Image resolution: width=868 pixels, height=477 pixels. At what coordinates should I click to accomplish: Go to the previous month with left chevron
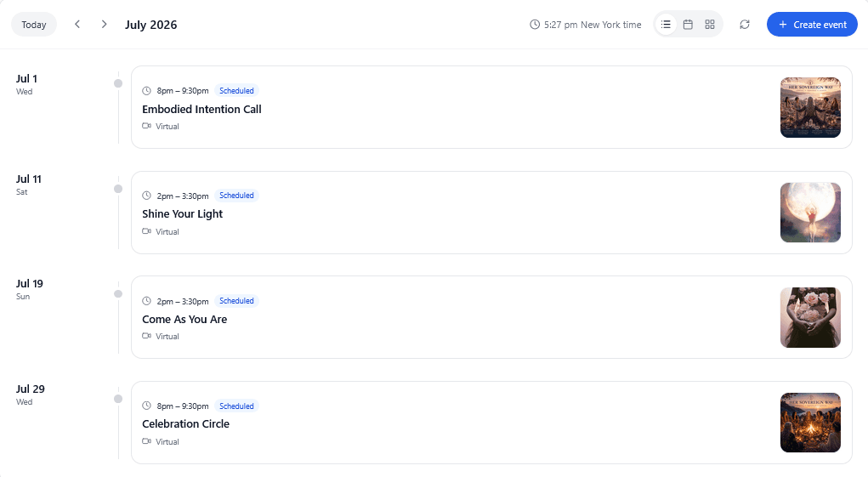pyautogui.click(x=77, y=25)
